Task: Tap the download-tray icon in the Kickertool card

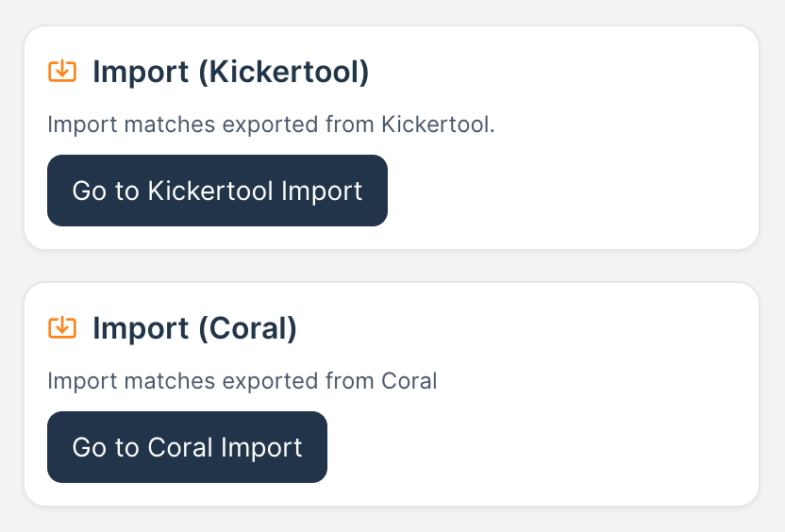Action: [61, 71]
